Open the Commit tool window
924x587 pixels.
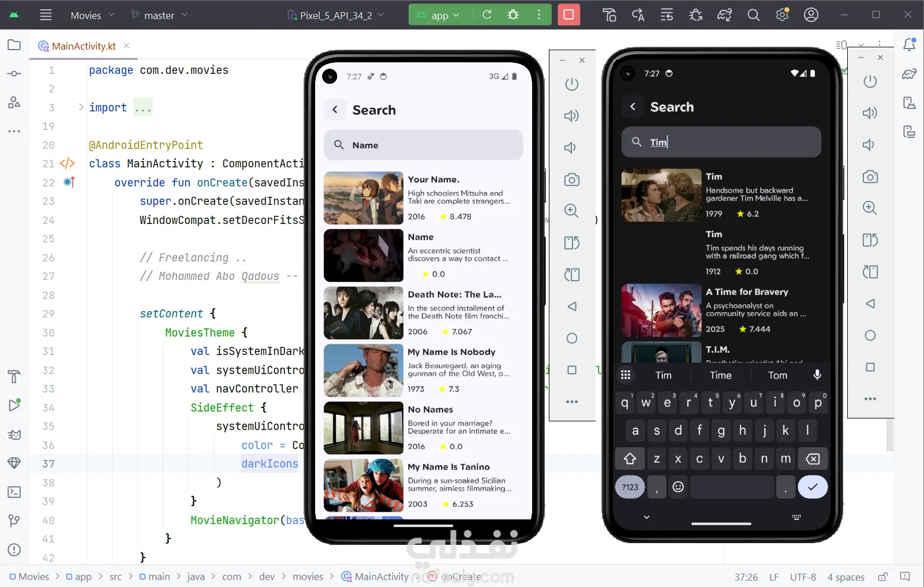[14, 74]
